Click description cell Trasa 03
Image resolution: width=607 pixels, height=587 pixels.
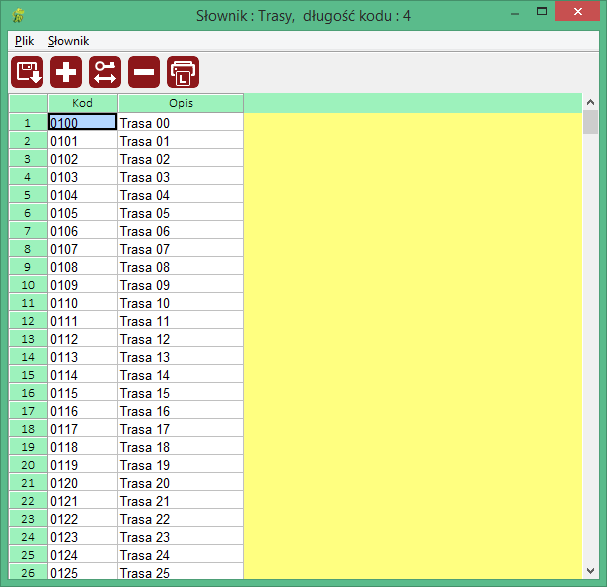point(181,177)
